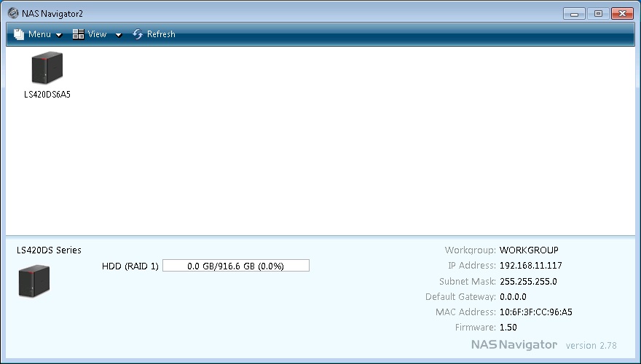The width and height of the screenshot is (641, 364).
Task: Open the Menu menu
Action: (x=38, y=34)
